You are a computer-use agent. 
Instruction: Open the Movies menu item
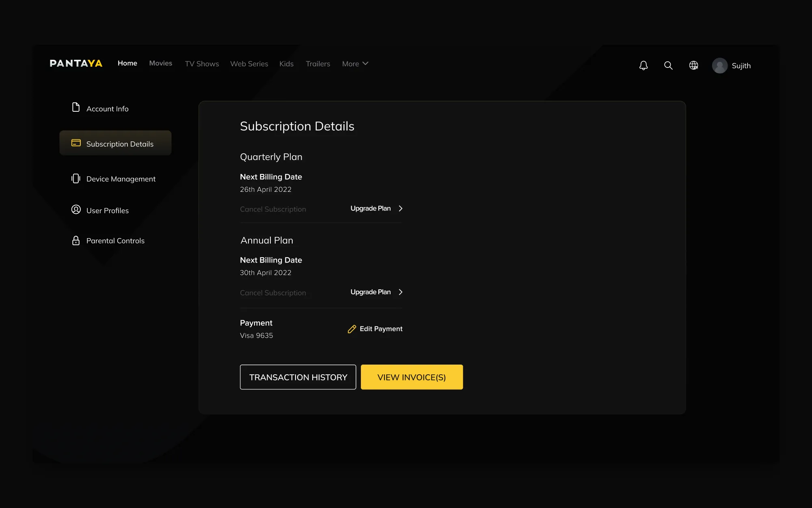161,63
